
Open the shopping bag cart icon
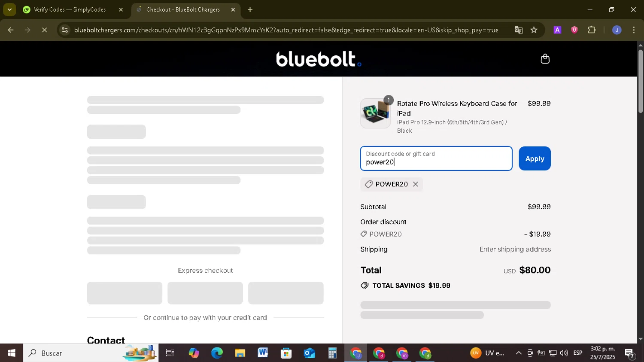coord(545,59)
